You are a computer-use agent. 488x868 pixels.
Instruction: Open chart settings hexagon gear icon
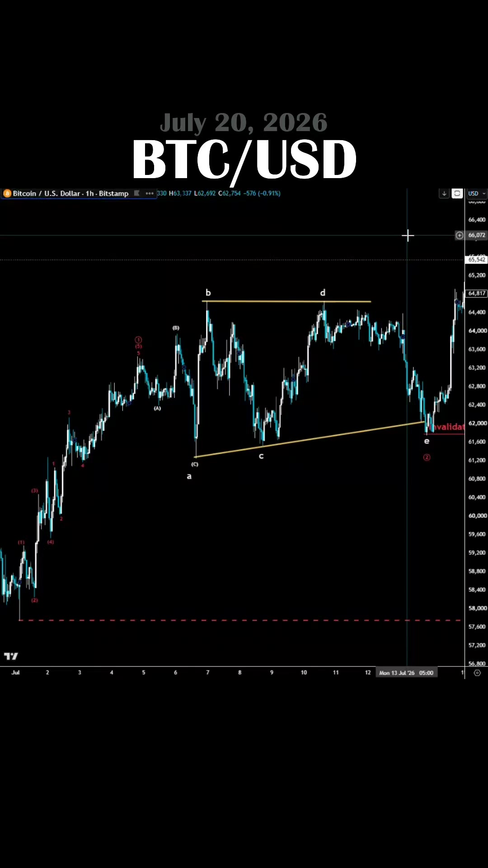[x=477, y=673]
